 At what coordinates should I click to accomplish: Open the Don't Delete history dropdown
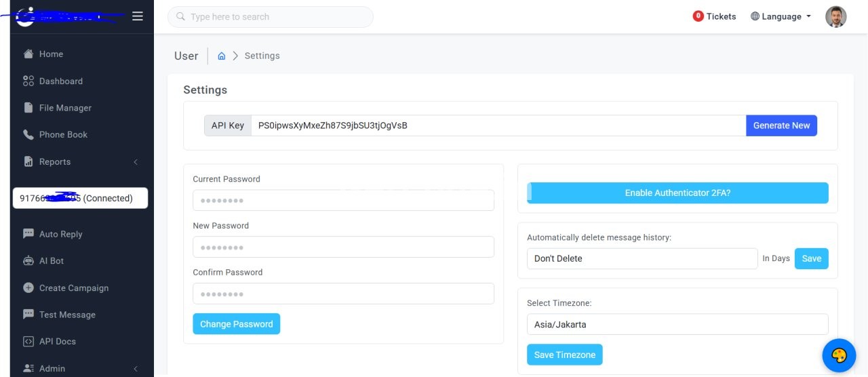(642, 258)
